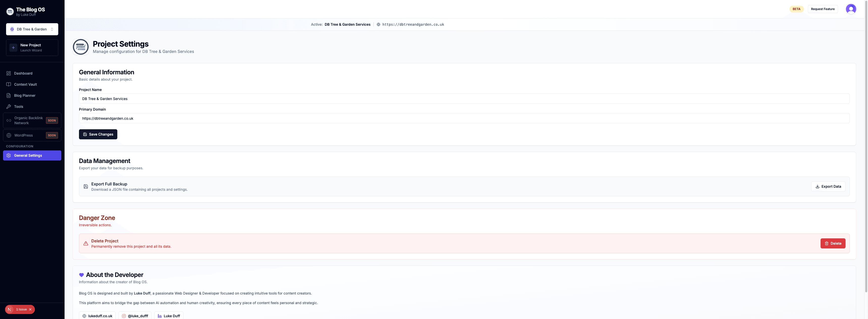The height and width of the screenshot is (319, 868).
Task: Dismiss the 1 Issue badge
Action: point(30,309)
